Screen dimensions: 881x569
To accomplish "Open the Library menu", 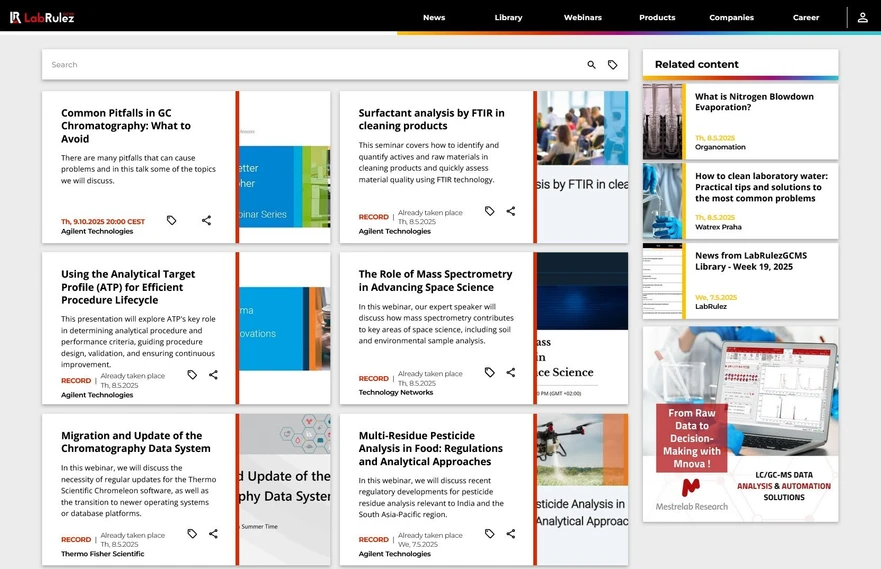I will point(508,17).
